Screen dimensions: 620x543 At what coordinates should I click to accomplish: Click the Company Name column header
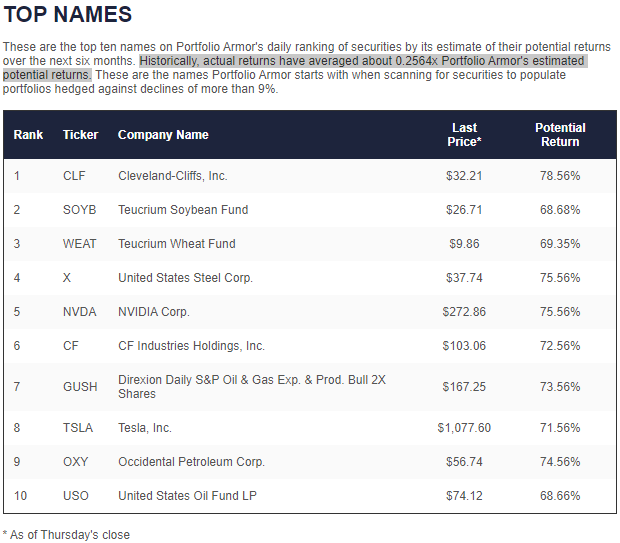(x=163, y=135)
